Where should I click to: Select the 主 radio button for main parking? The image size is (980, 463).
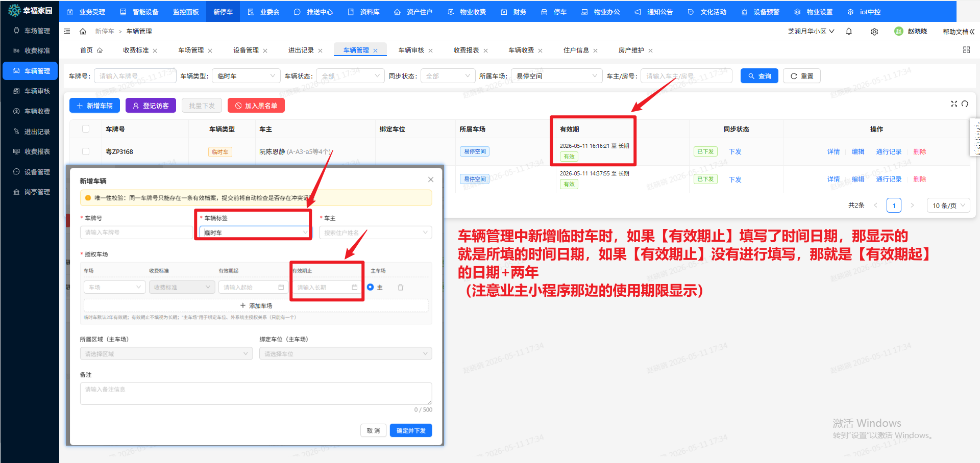[371, 287]
